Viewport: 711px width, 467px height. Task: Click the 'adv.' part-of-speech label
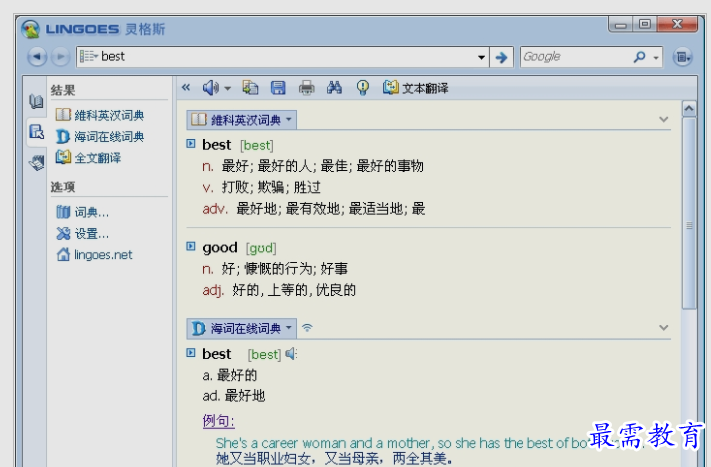[215, 209]
